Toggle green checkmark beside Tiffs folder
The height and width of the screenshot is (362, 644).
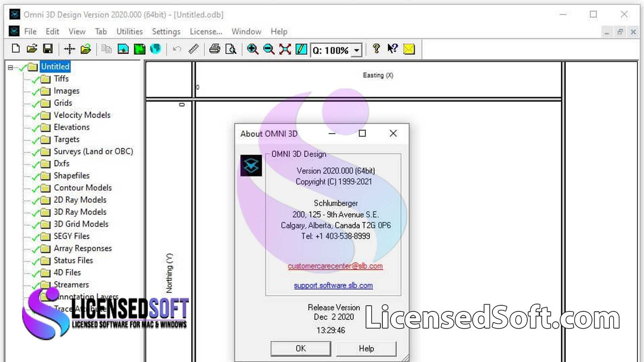36,79
